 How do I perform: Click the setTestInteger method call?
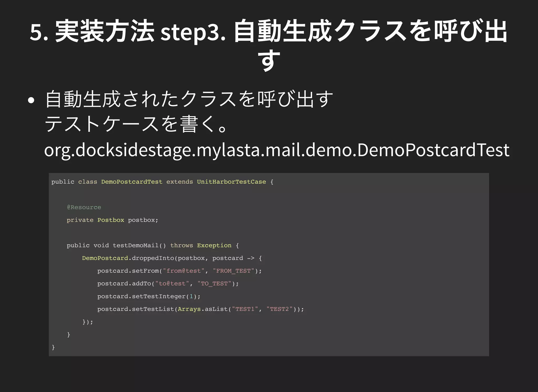pos(158,296)
